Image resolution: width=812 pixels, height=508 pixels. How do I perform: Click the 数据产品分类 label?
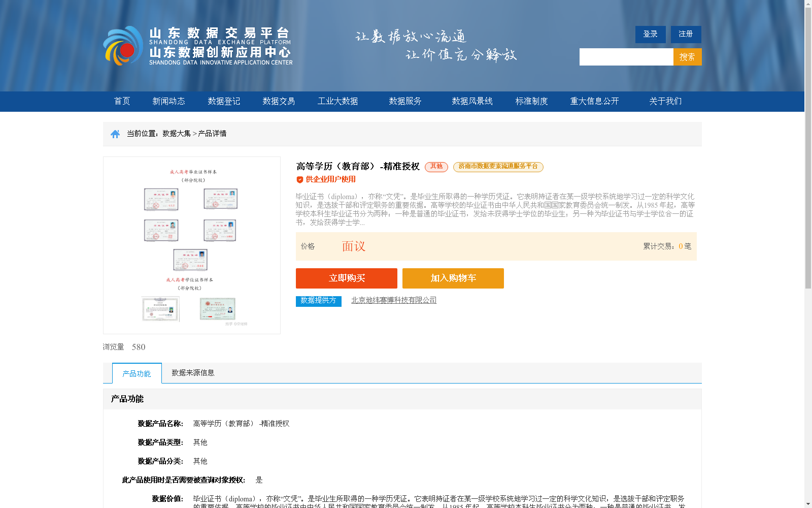point(160,461)
